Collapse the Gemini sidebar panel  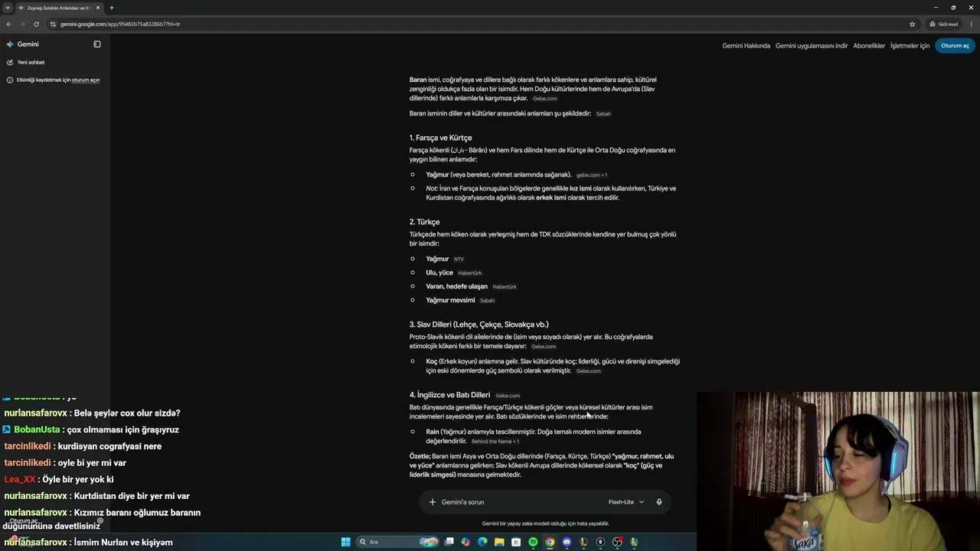[97, 44]
